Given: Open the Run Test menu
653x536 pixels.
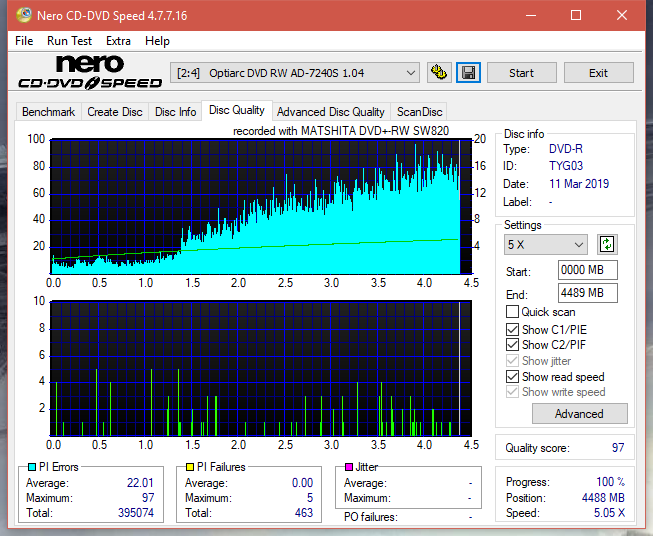Looking at the screenshot, I should [69, 41].
